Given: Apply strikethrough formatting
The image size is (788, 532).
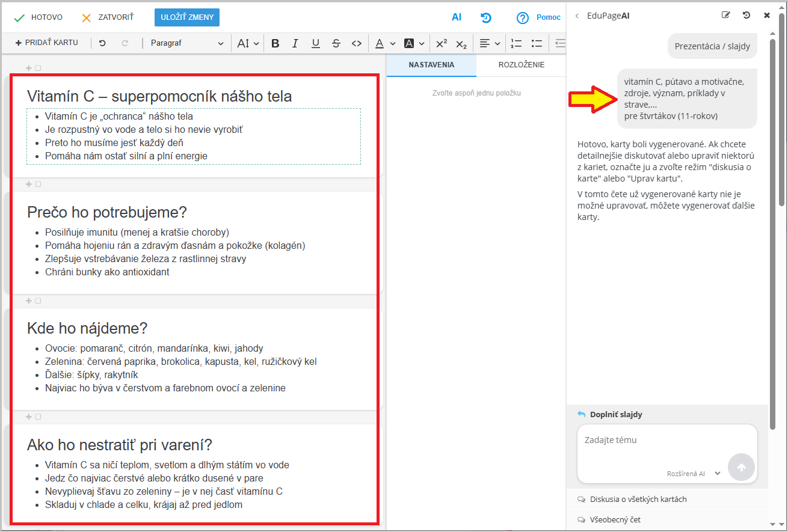Looking at the screenshot, I should tap(336, 43).
